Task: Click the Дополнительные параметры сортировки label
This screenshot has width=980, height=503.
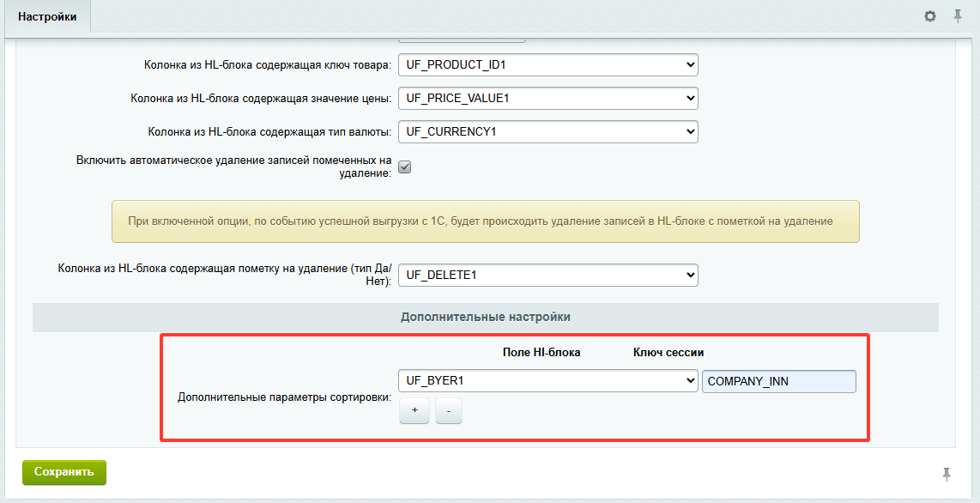Action: (284, 397)
